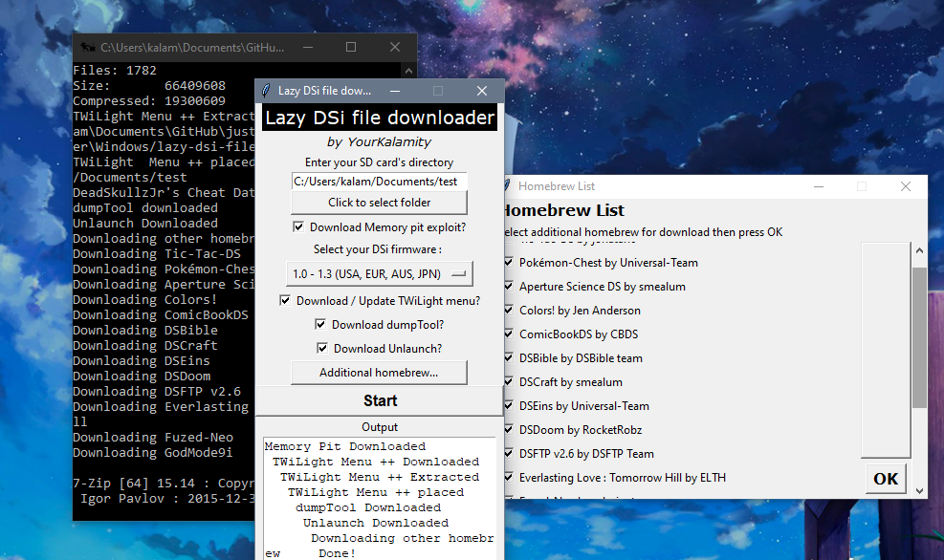944x560 pixels.
Task: Click the Homebrew list scroll down arrow
Action: 919,489
